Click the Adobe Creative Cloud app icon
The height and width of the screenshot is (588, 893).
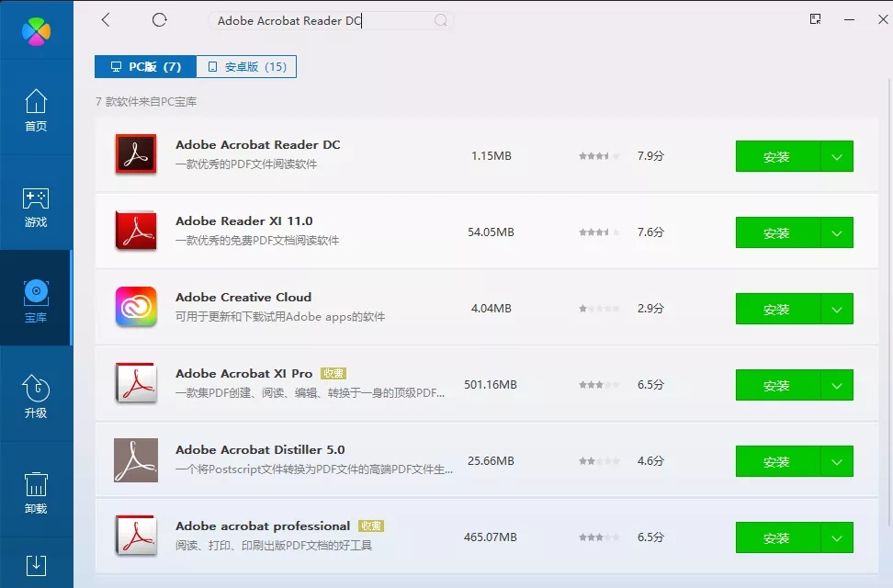click(136, 307)
